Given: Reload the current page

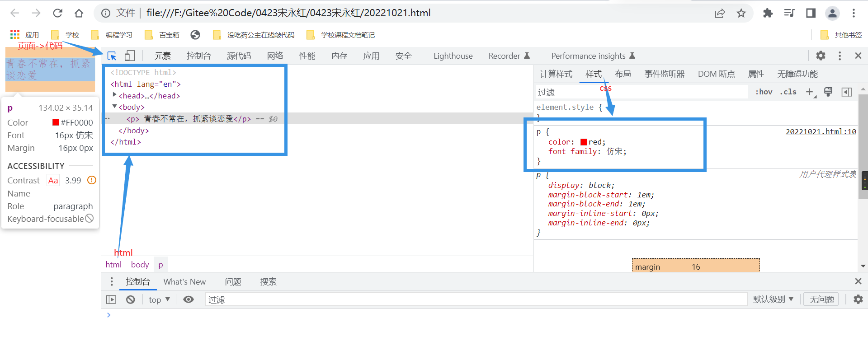Looking at the screenshot, I should [x=57, y=13].
